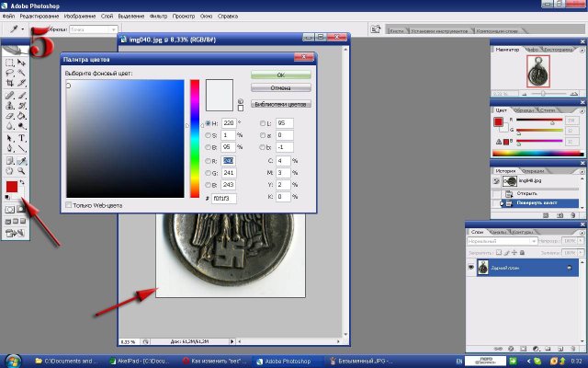Open the layer fill slider arrow
The image size is (588, 368).
581,253
